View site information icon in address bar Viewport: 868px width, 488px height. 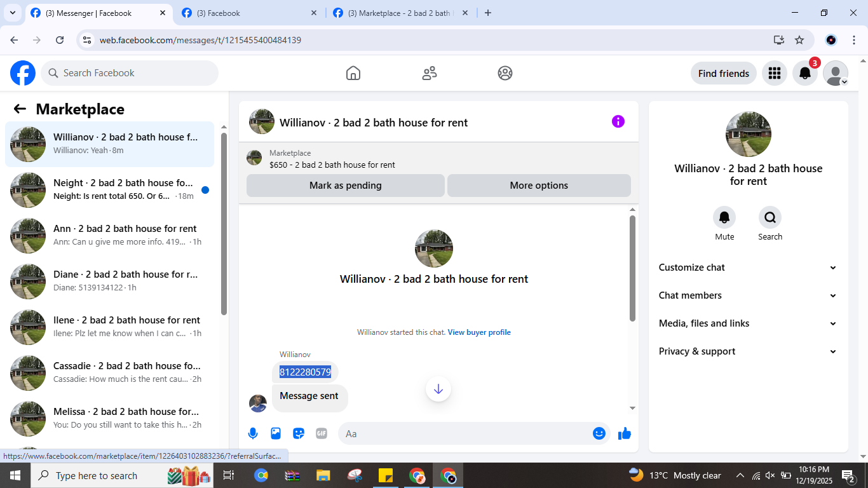(87, 40)
